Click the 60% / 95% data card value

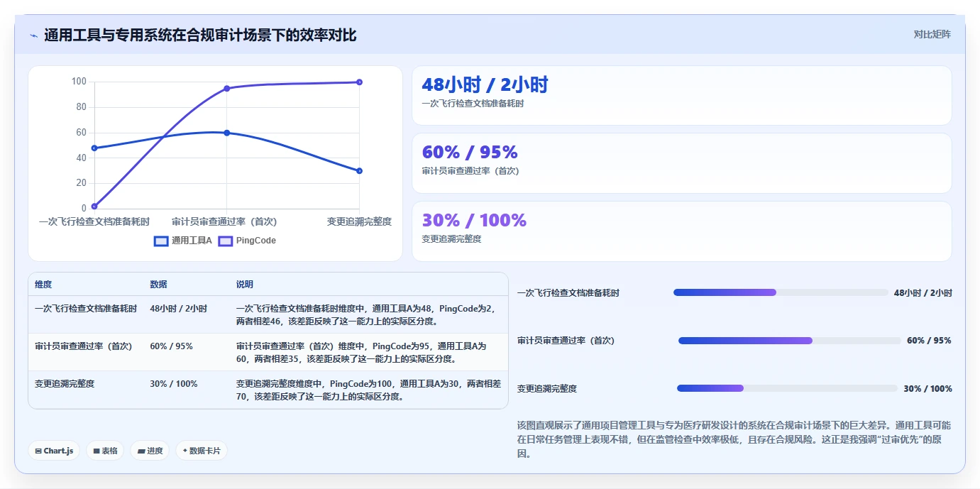470,152
